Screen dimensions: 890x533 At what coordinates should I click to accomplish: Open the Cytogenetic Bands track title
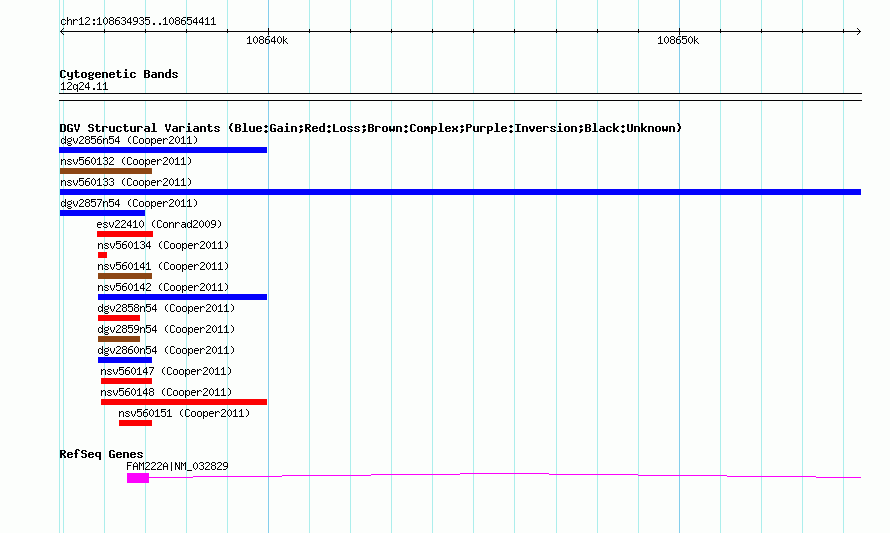(x=119, y=74)
